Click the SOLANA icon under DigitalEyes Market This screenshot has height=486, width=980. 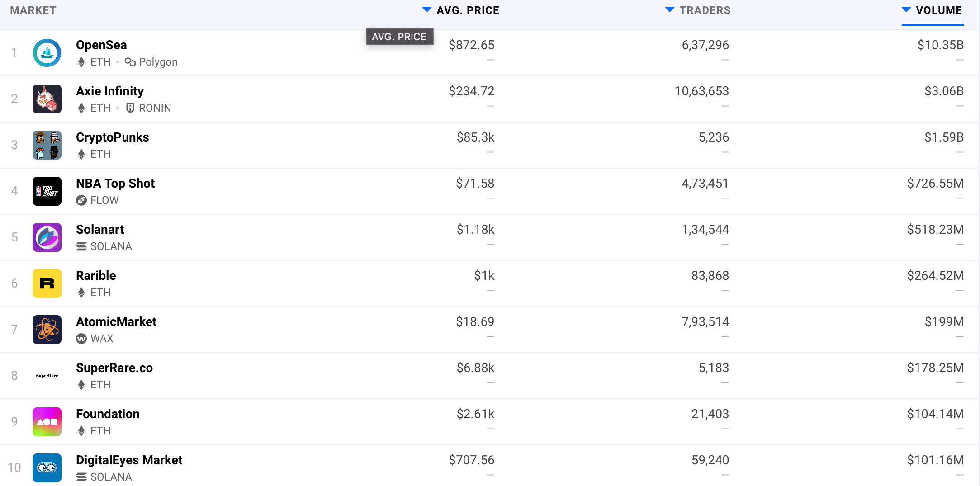(81, 477)
